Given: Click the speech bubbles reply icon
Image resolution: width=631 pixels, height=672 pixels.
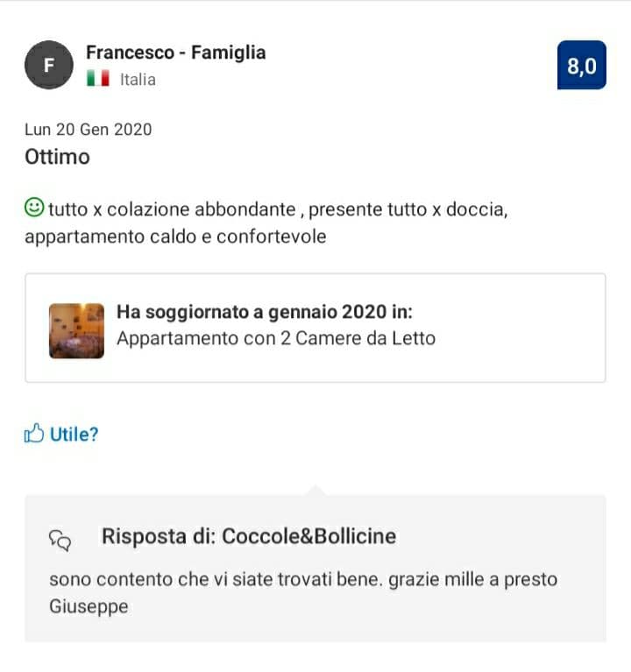Looking at the screenshot, I should 60,541.
